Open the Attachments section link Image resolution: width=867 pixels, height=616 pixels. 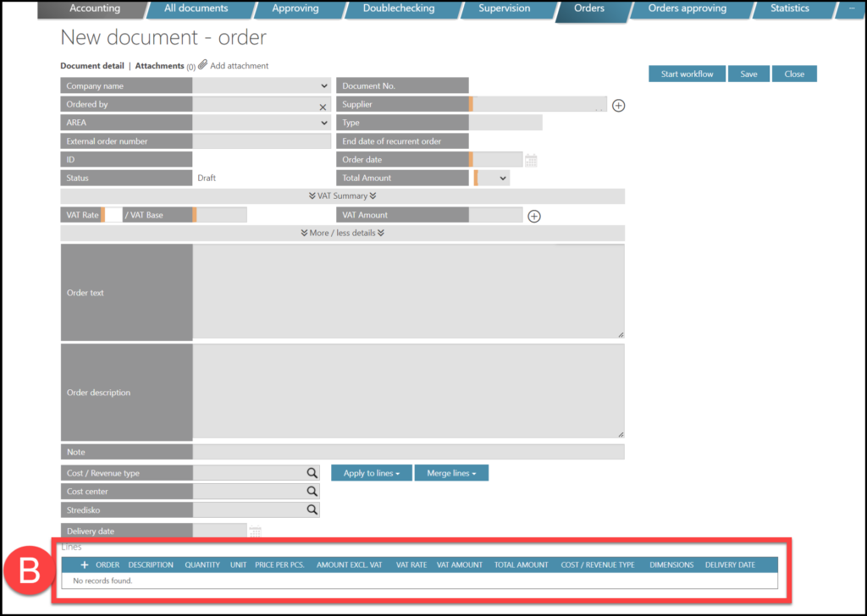pos(159,66)
